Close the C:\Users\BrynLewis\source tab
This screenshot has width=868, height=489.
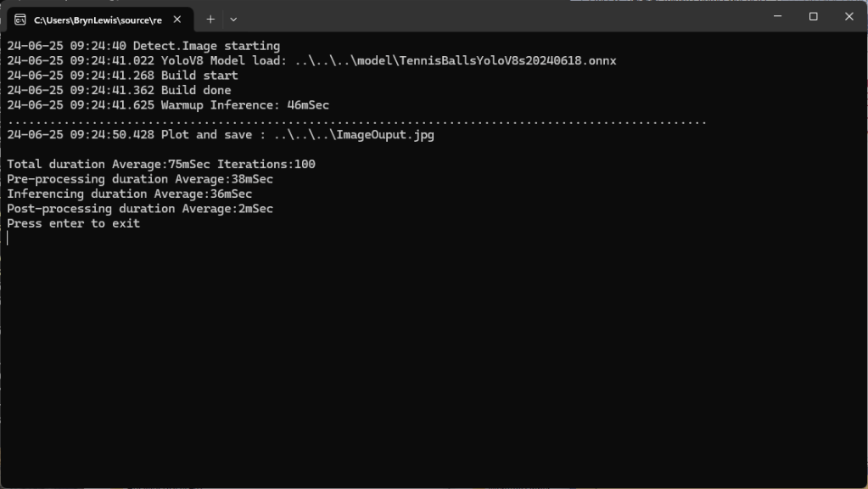point(177,19)
